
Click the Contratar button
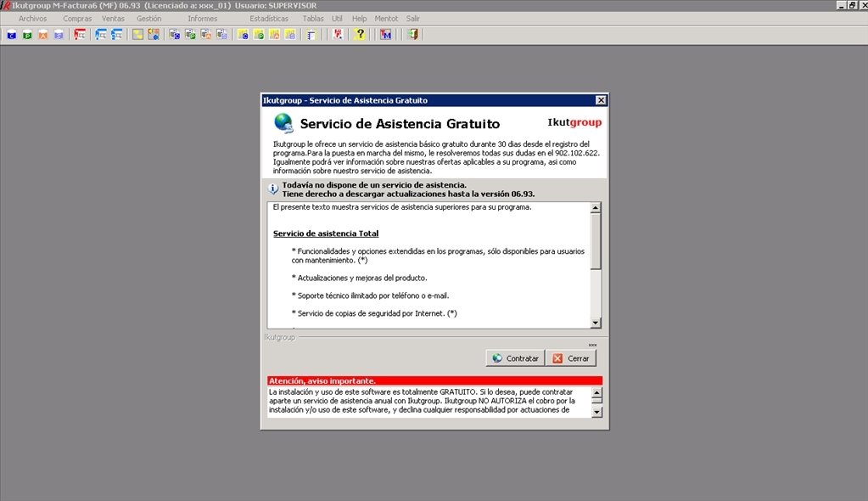515,358
